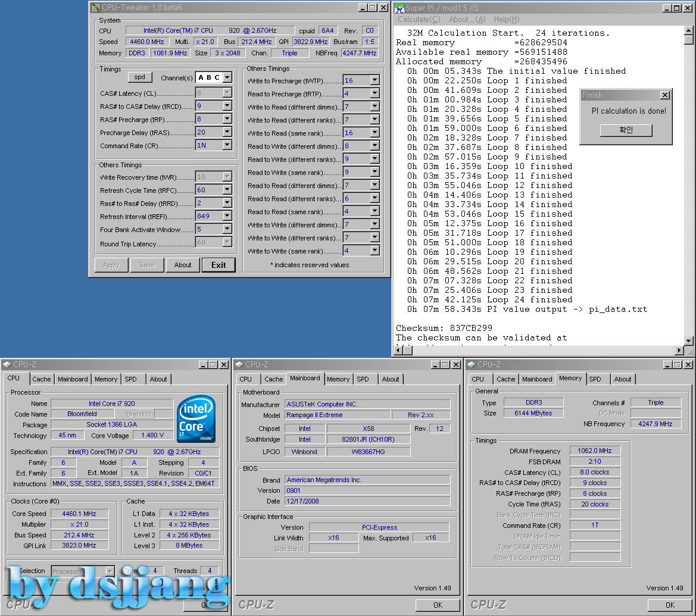The width and height of the screenshot is (696, 616).
Task: Click the Memory Size 6144 MBytes field
Action: click(533, 412)
